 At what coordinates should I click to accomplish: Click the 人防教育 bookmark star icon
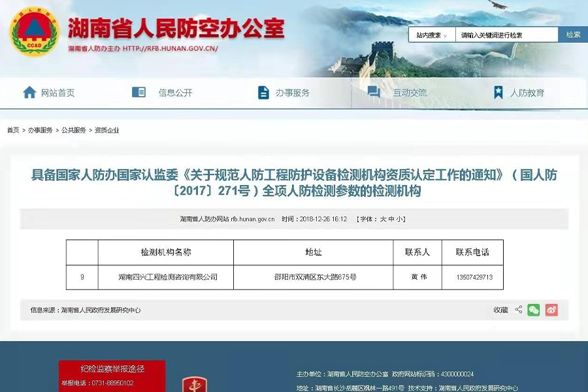(x=498, y=92)
